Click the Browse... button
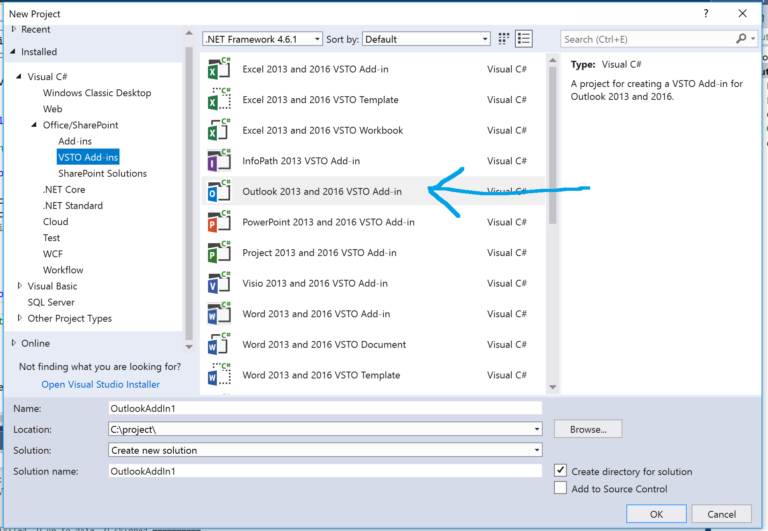The width and height of the screenshot is (768, 531). point(588,429)
